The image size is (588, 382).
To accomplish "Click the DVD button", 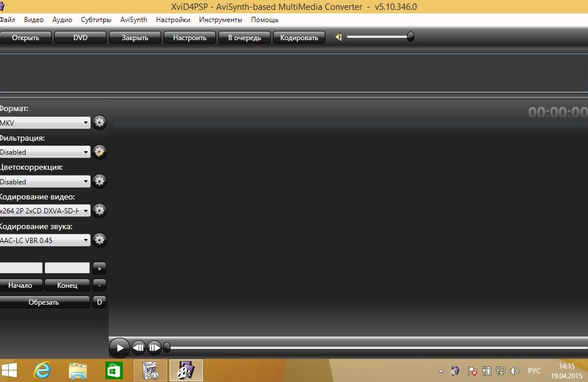I will coord(80,37).
